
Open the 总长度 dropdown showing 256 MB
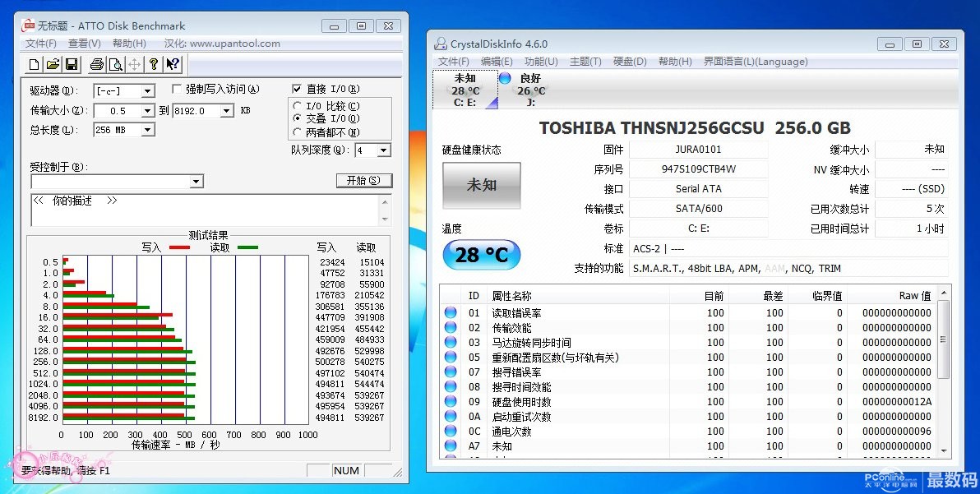(x=147, y=130)
